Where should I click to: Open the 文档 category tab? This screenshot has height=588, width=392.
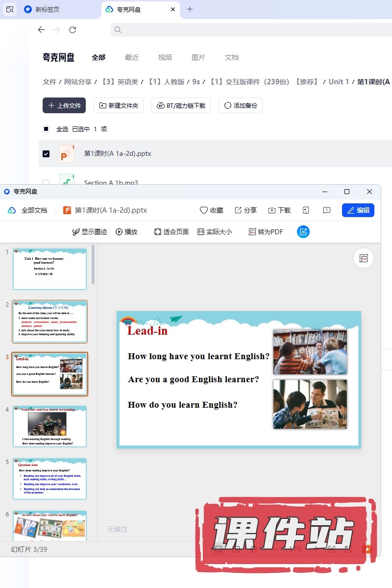[232, 57]
